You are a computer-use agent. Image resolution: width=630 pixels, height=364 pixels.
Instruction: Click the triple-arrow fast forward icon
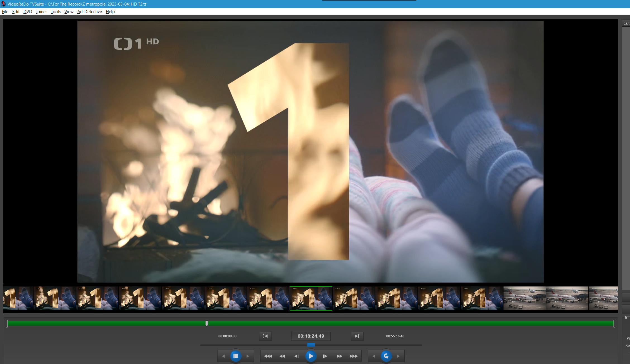(354, 356)
